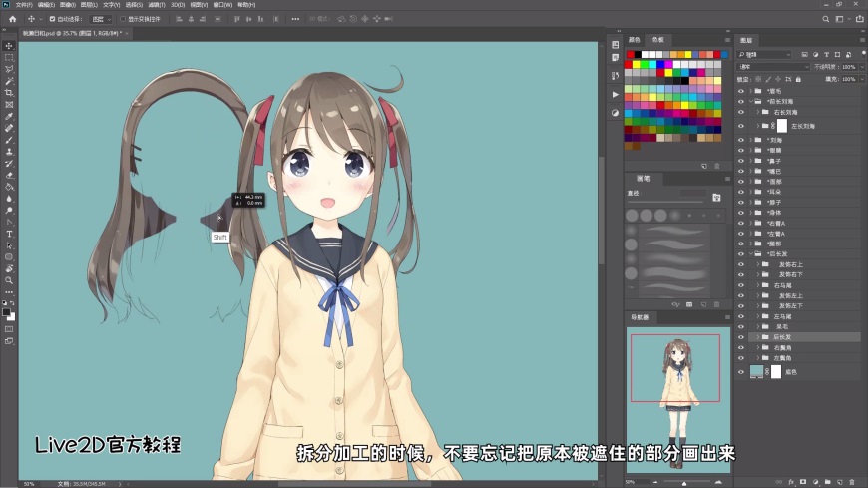This screenshot has height=488, width=868.
Task: Toggle visibility of the 右马尾 group
Action: tap(741, 285)
